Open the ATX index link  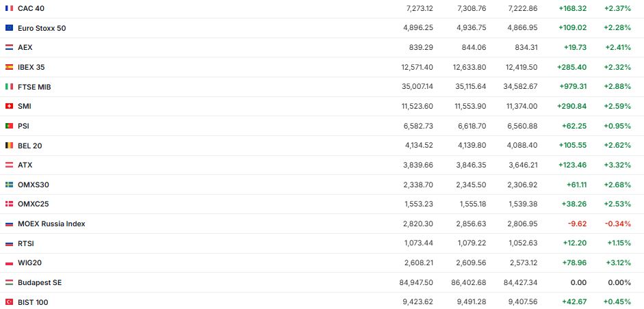tap(25, 165)
